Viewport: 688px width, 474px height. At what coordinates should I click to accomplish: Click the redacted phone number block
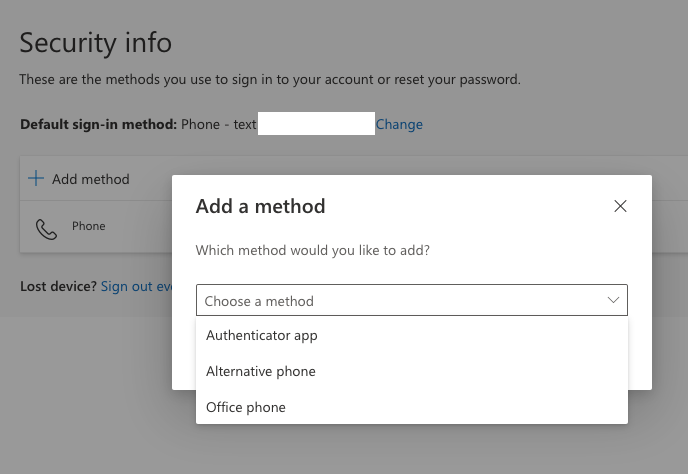pyautogui.click(x=316, y=124)
